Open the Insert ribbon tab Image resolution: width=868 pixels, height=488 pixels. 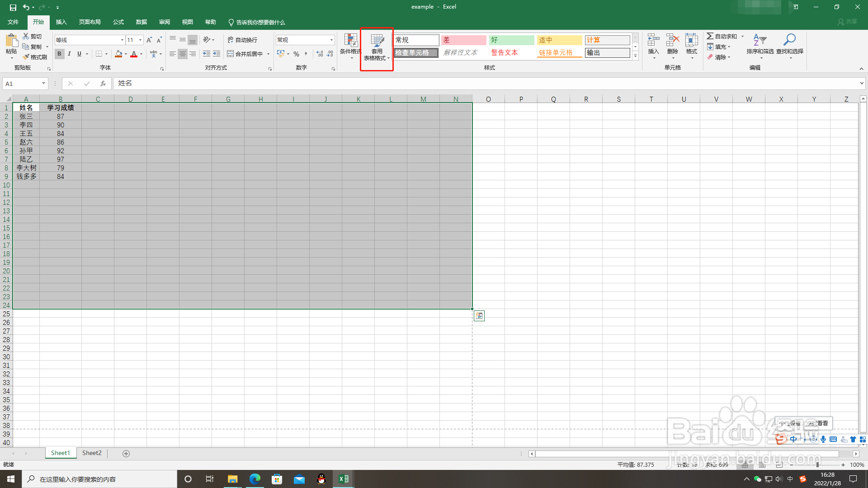click(x=61, y=22)
